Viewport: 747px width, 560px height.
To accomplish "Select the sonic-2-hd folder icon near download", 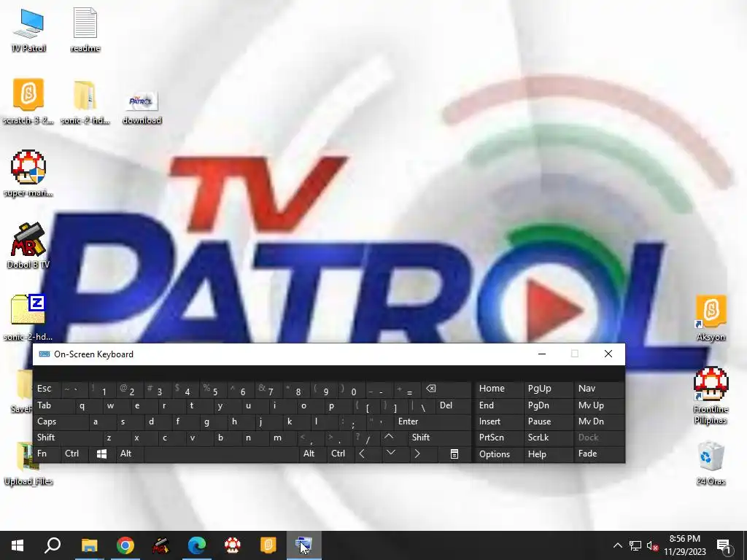I will coord(85,101).
